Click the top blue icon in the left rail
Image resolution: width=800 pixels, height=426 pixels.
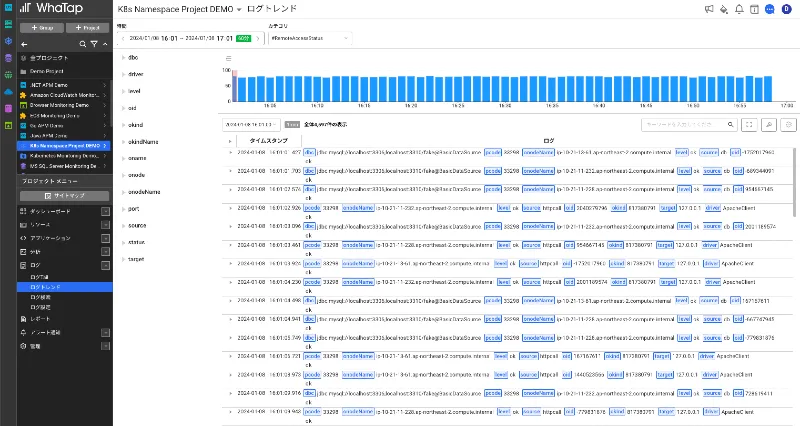[x=8, y=8]
